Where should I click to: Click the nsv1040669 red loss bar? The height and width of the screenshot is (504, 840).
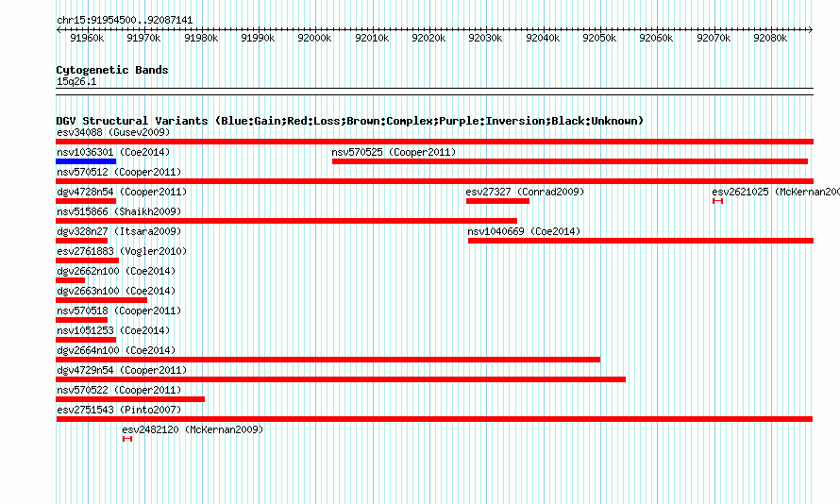click(x=641, y=241)
